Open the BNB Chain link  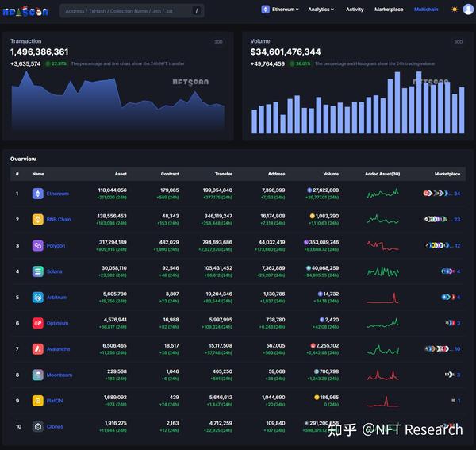pyautogui.click(x=59, y=219)
